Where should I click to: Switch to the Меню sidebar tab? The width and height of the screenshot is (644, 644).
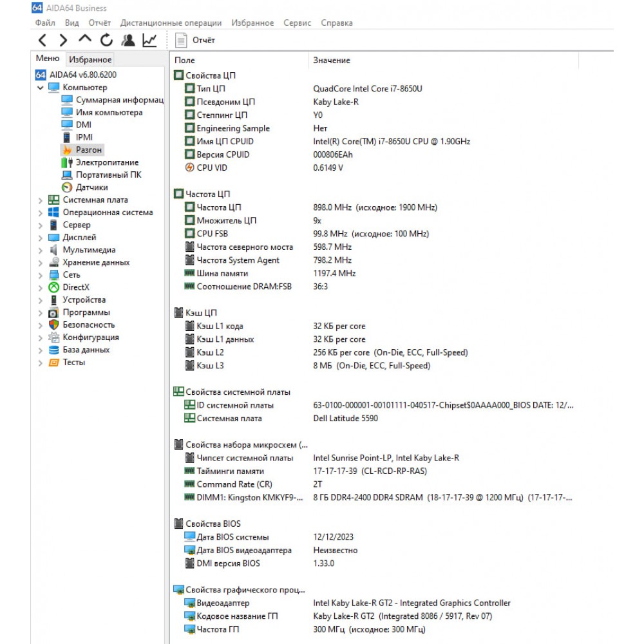click(x=48, y=59)
